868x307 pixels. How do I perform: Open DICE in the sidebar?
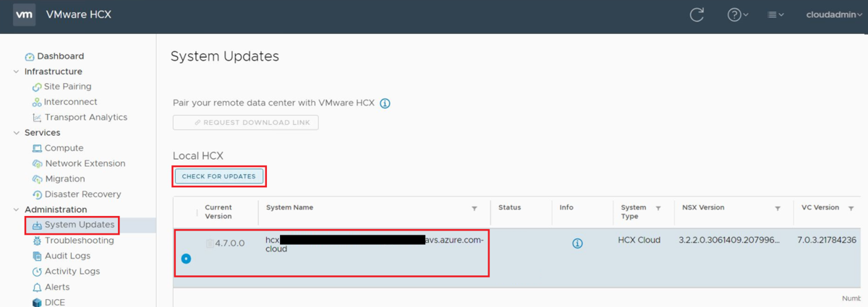click(x=55, y=302)
